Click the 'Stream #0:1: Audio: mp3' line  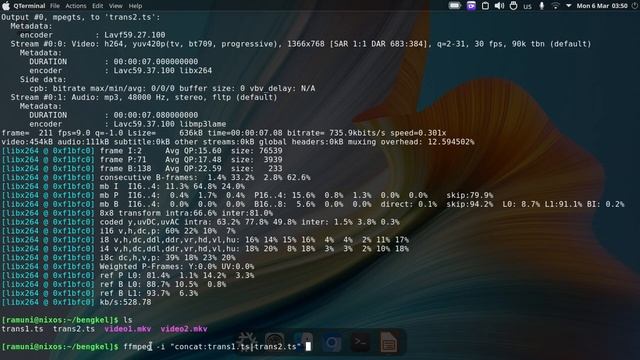pos(144,97)
